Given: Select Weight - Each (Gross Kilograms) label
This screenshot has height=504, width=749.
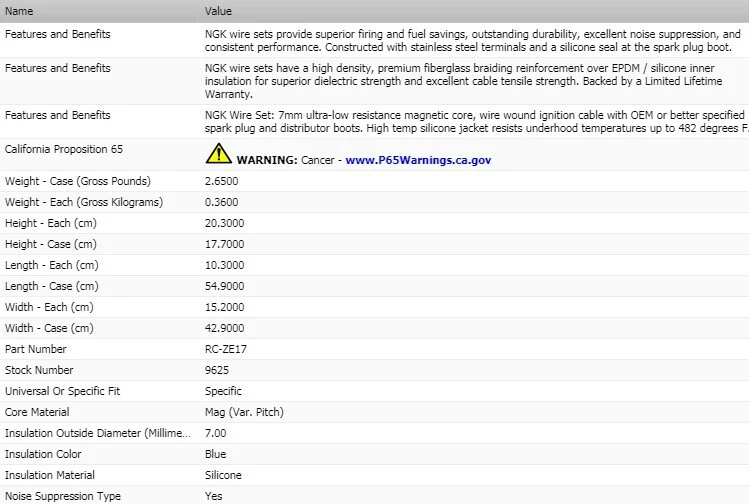Looking at the screenshot, I should 84,202.
